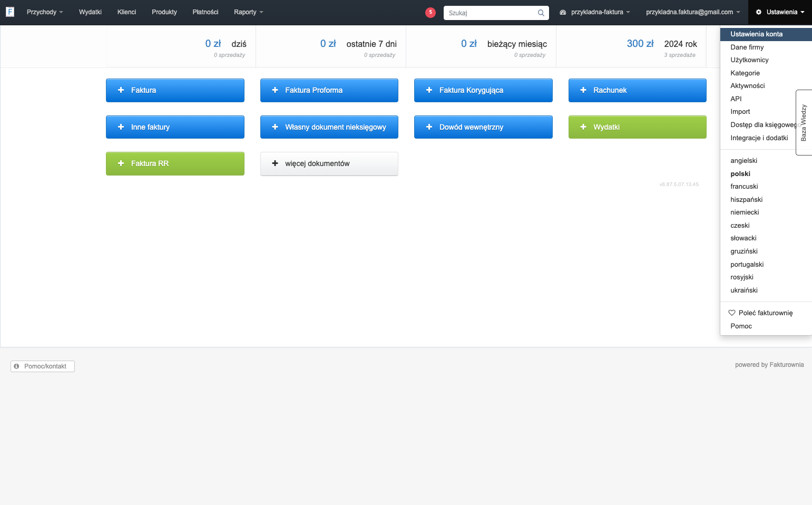Click the green Wydatki button

(x=638, y=127)
